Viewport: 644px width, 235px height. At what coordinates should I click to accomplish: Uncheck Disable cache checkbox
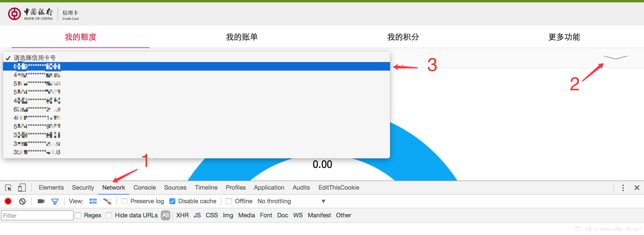[x=172, y=201]
